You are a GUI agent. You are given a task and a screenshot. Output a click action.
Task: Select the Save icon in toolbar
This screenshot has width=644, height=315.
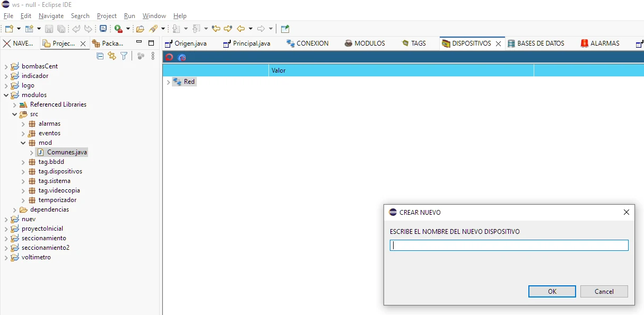click(49, 29)
